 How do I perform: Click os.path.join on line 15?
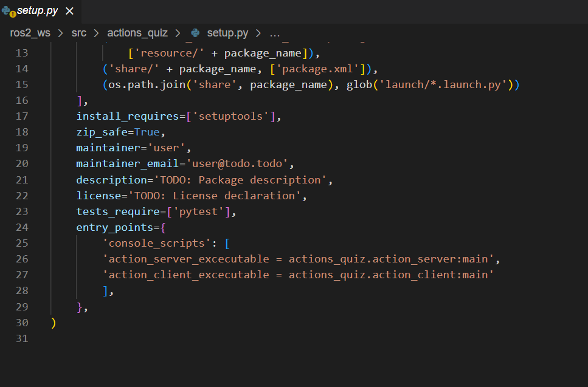coord(147,84)
